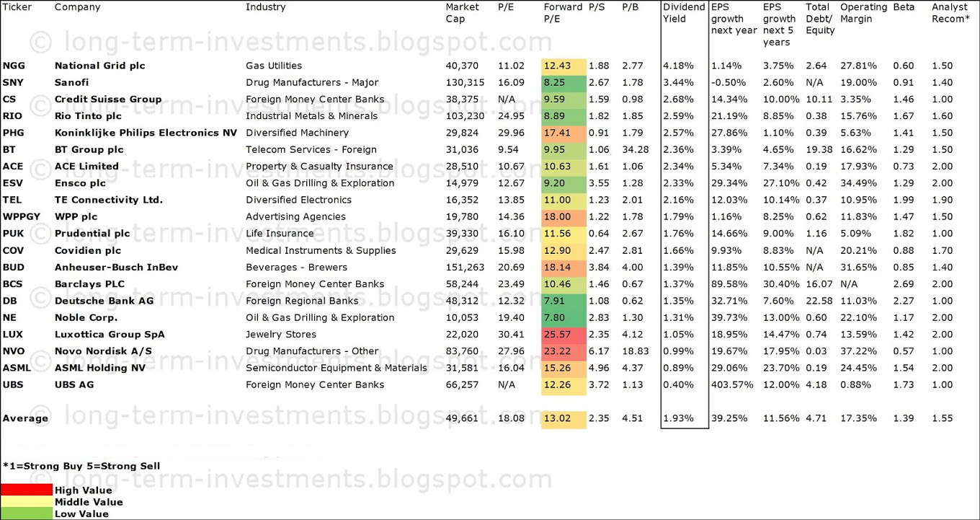Click P/B value 34.28
This screenshot has width=980, height=520.
pos(636,149)
